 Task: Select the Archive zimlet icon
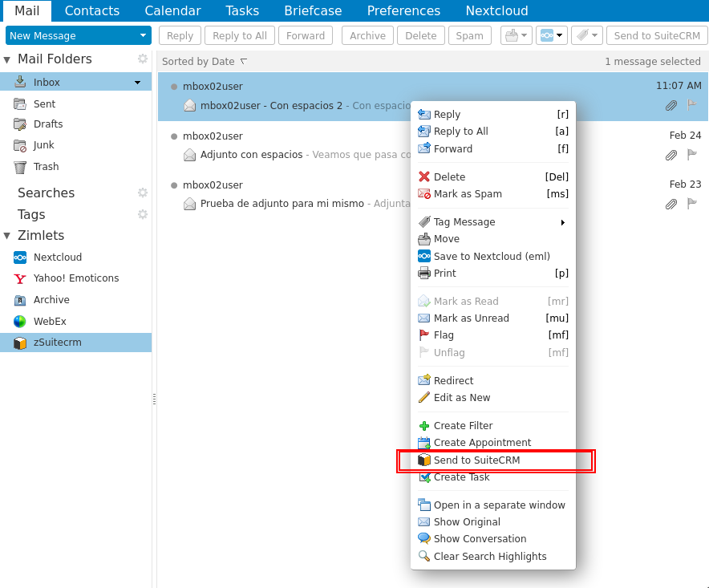[20, 300]
